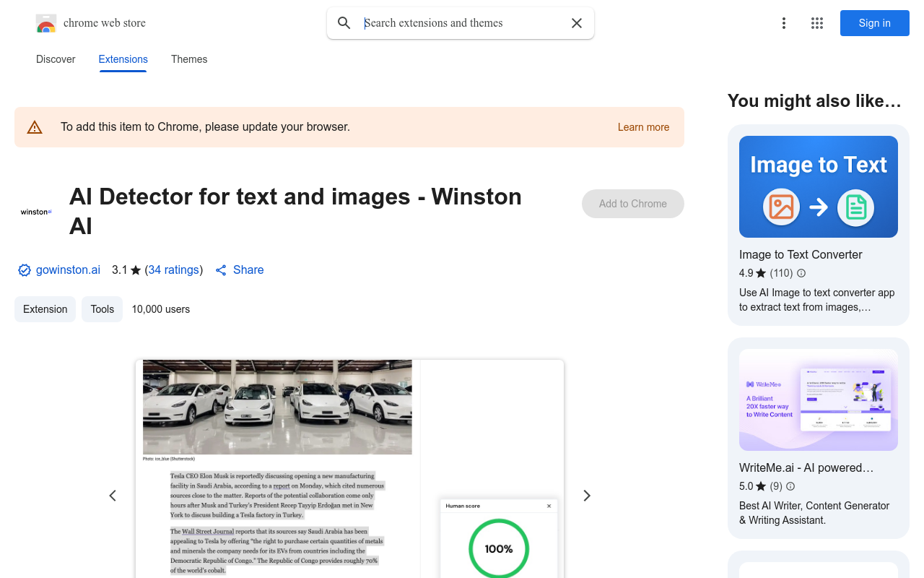Screen dimensions: 924x578
Task: Click the 3.1 star rating icon
Action: pos(136,270)
